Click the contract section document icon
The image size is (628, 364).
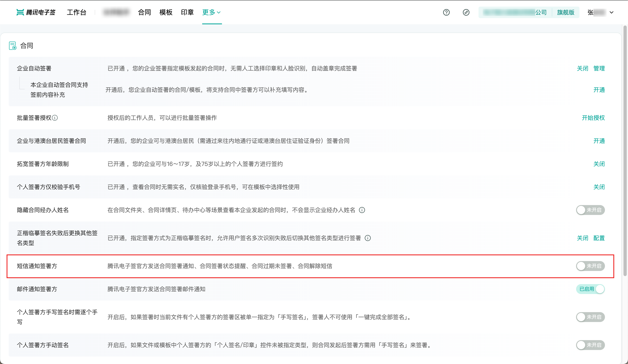coord(13,45)
